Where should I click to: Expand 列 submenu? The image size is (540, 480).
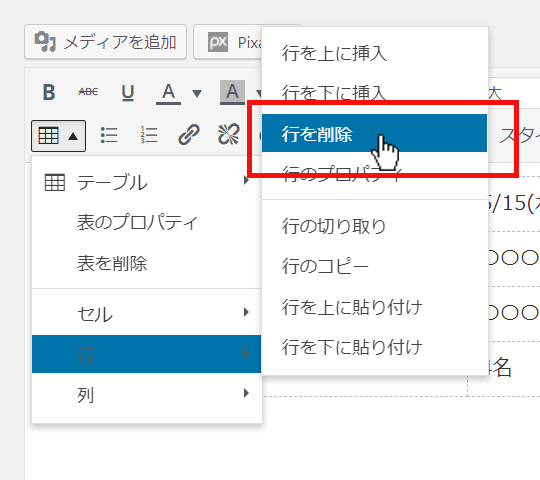[147, 394]
